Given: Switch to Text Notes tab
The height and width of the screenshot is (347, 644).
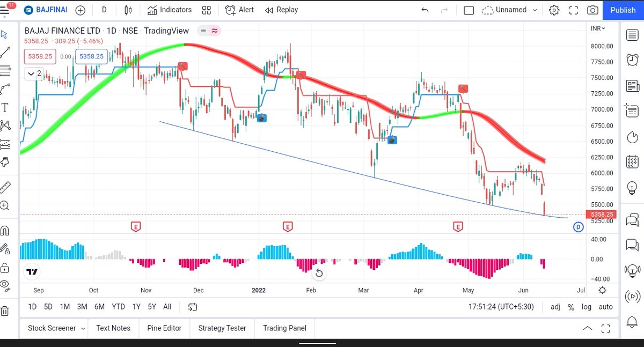Looking at the screenshot, I should (113, 328).
